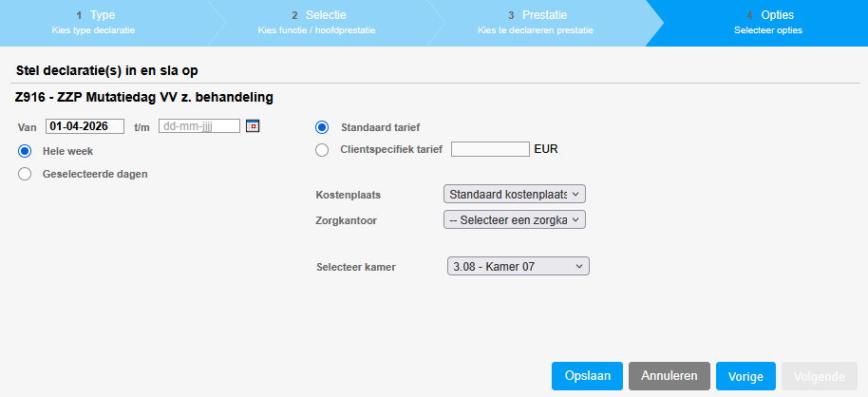
Task: Select the Geselecteerde dagen option
Action: pyautogui.click(x=26, y=174)
